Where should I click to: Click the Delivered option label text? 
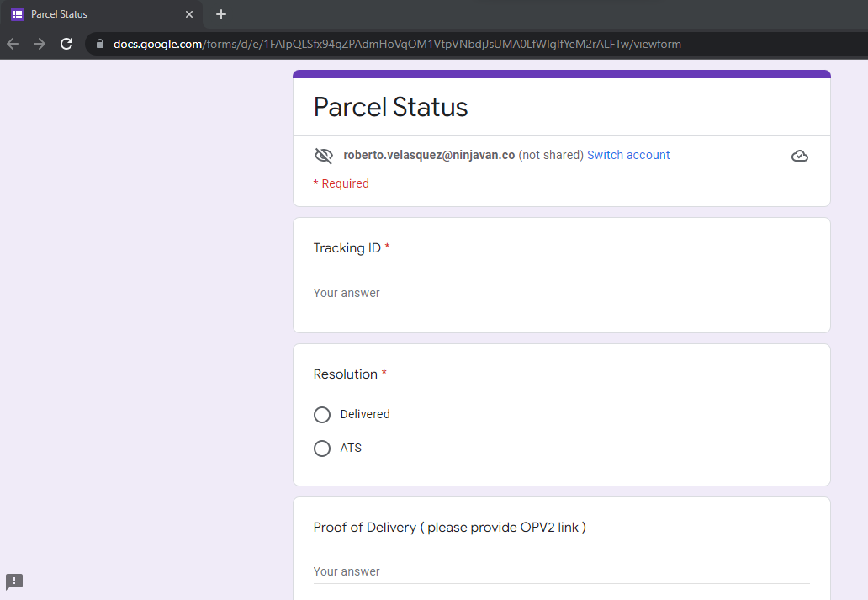[x=365, y=414]
